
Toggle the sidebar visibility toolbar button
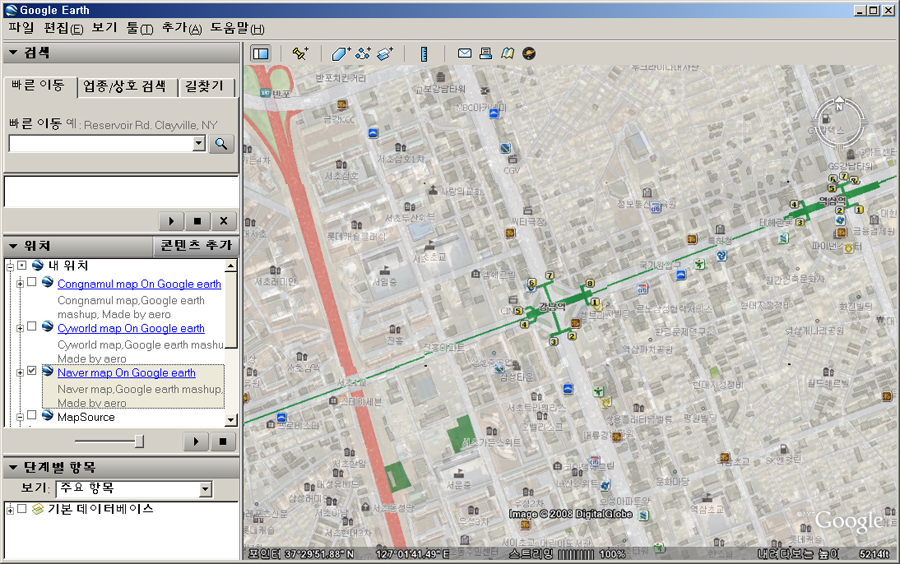(261, 53)
